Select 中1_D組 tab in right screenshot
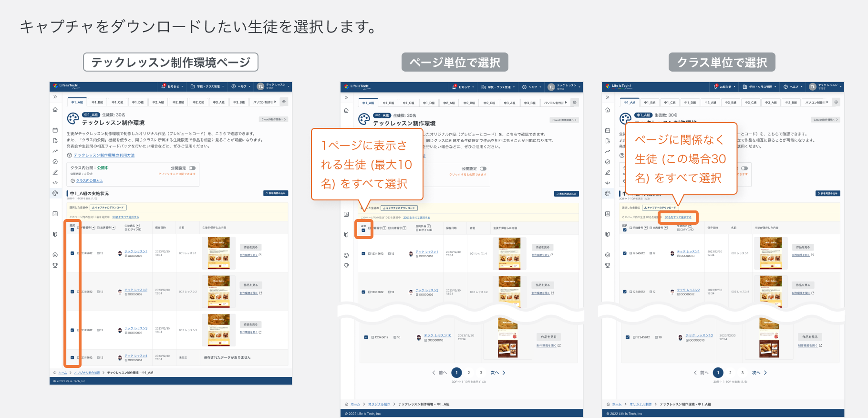868x418 pixels. click(x=690, y=102)
